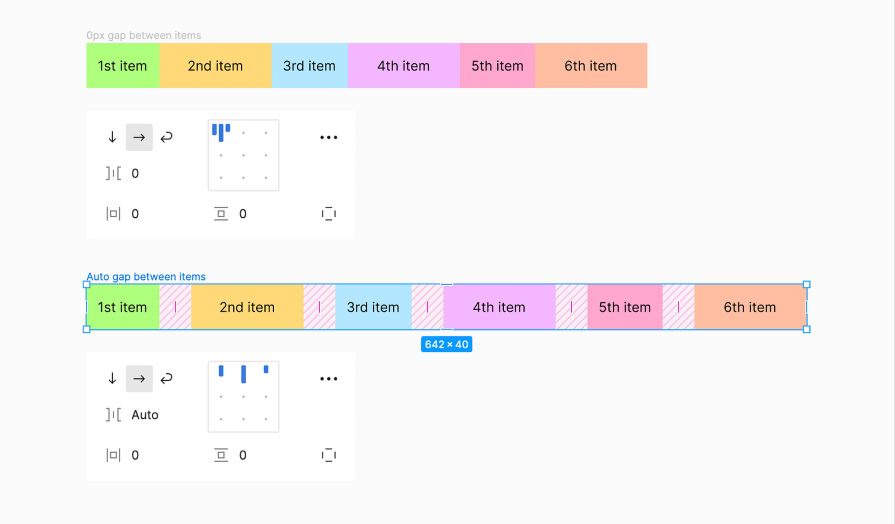Click the spacing field showing Auto
The width and height of the screenshot is (895, 524).
(145, 415)
